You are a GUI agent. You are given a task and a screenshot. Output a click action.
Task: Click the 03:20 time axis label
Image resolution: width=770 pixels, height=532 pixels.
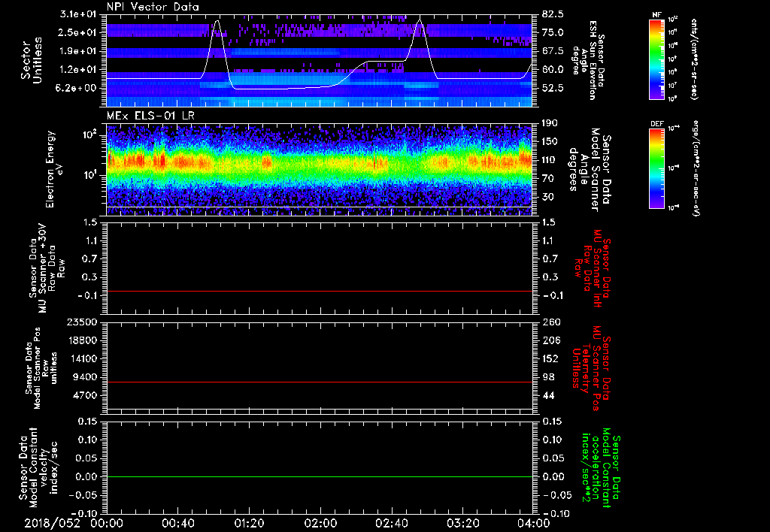pyautogui.click(x=462, y=521)
